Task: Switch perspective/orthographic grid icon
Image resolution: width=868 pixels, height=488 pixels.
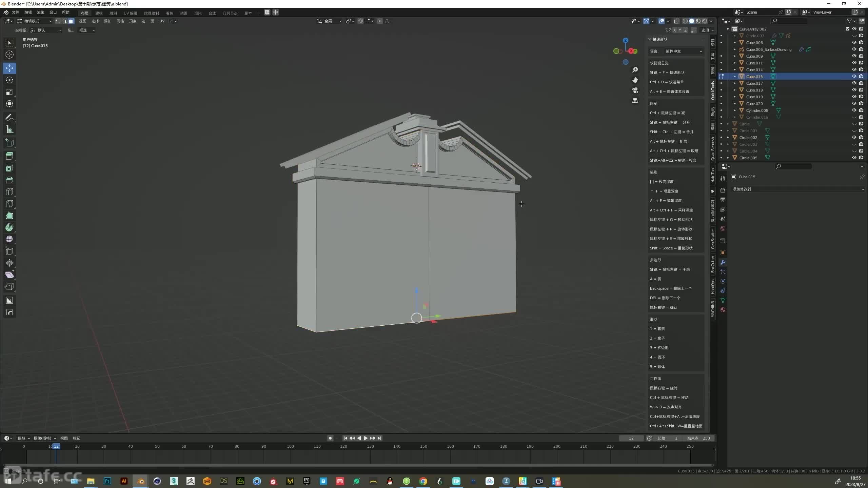Action: [635, 101]
